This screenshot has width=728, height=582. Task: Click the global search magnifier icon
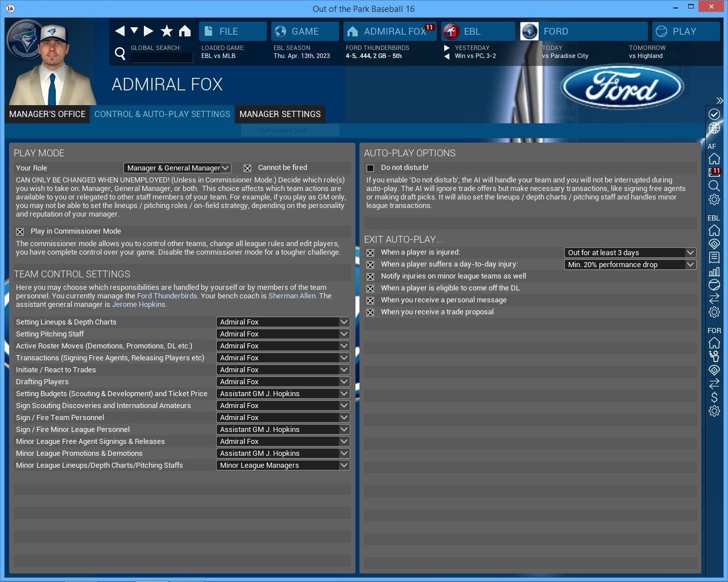(x=120, y=53)
